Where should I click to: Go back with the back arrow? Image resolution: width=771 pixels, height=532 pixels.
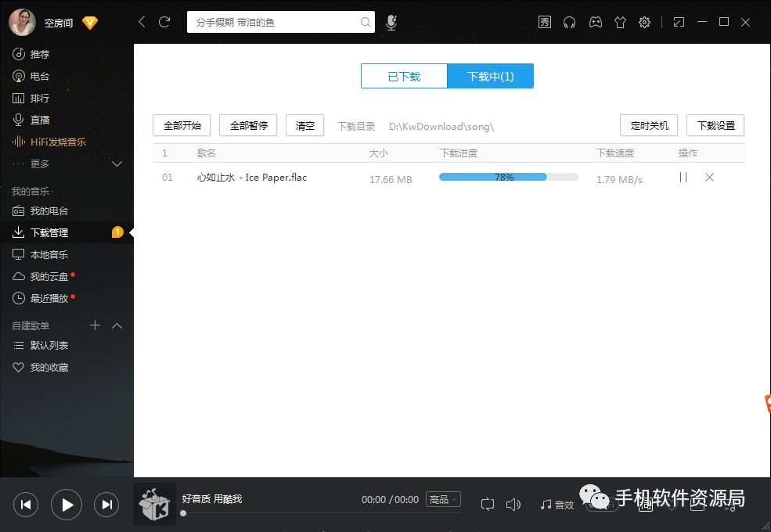click(142, 22)
